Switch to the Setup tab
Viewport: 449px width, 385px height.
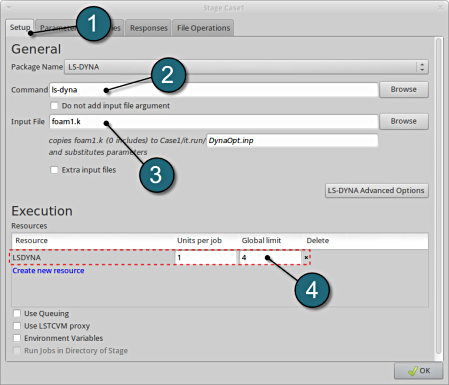point(19,28)
